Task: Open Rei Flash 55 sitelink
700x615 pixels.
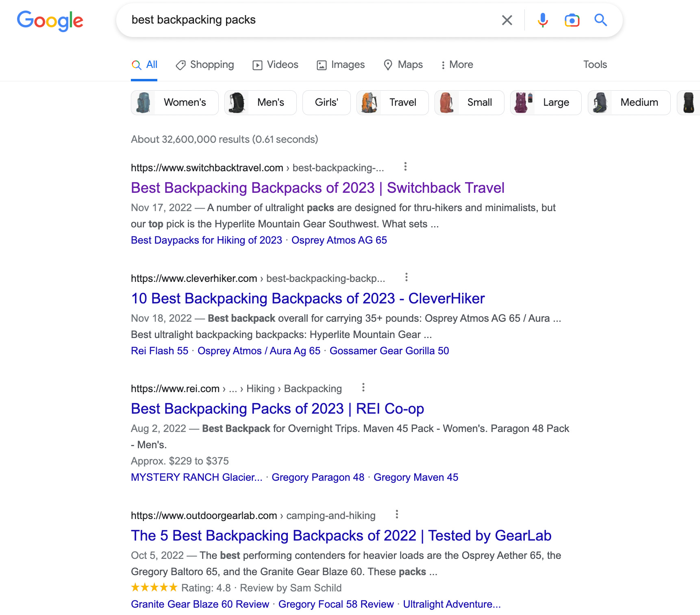Action: point(160,351)
